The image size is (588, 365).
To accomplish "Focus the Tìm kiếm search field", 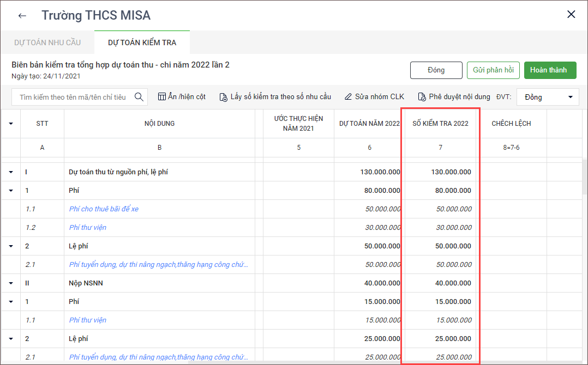I will pyautogui.click(x=73, y=97).
